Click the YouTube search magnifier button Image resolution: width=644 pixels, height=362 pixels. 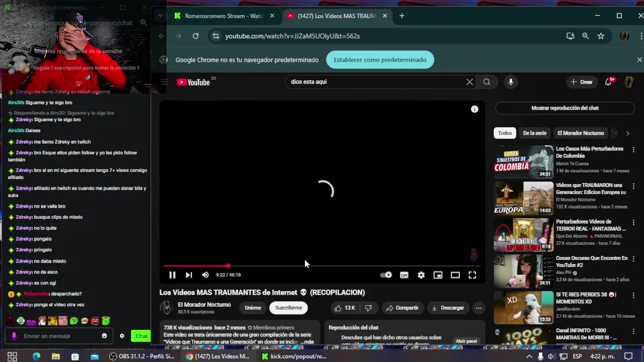(x=487, y=82)
